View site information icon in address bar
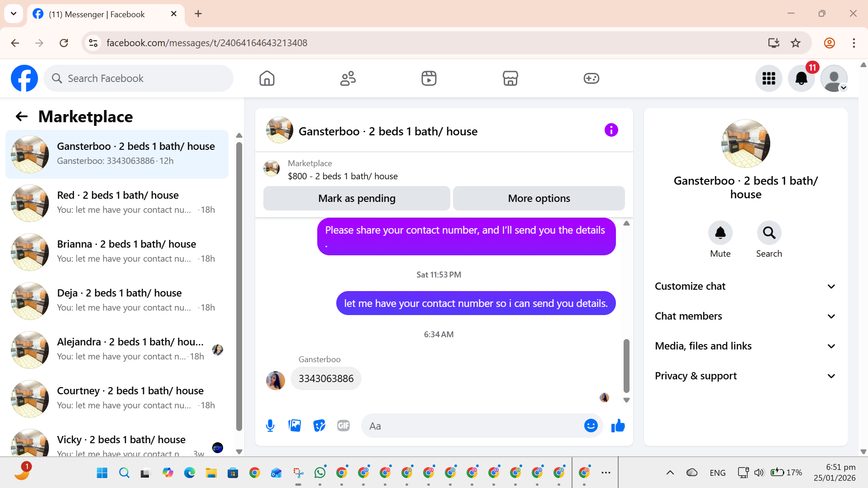 tap(93, 43)
